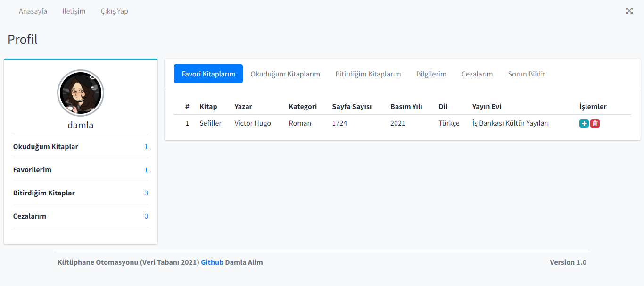Click the Yazar column header
The image size is (644, 286).
pos(243,107)
